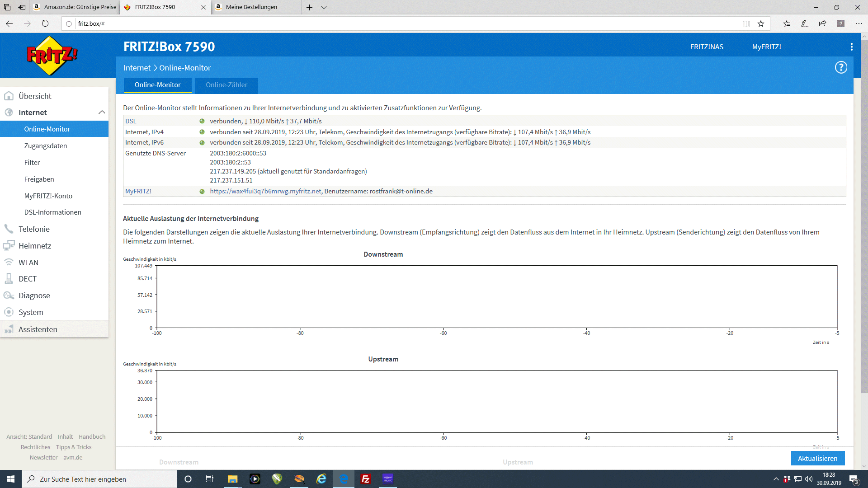Open the three-dot menu in FRITZ!Box header
This screenshot has width=868, height=488.
(852, 47)
